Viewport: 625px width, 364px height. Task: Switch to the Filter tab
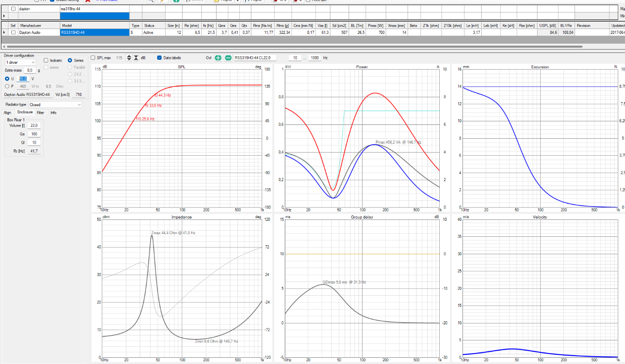(40, 113)
